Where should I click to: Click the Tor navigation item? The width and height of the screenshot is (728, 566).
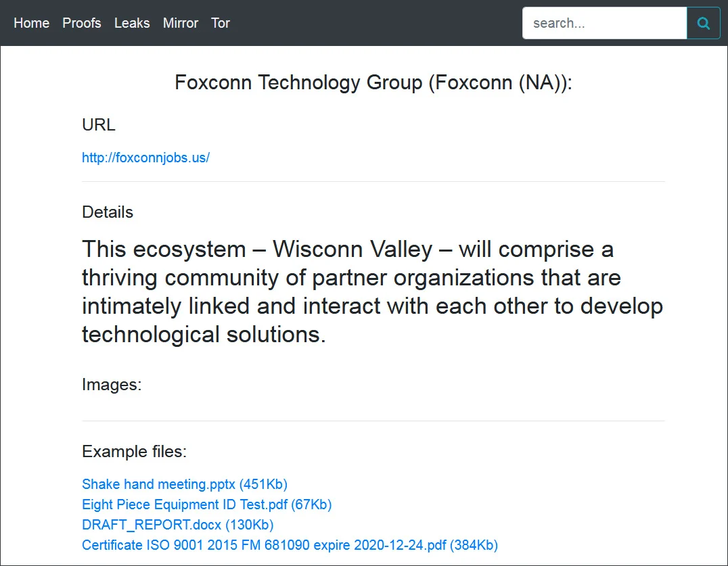[x=221, y=23]
